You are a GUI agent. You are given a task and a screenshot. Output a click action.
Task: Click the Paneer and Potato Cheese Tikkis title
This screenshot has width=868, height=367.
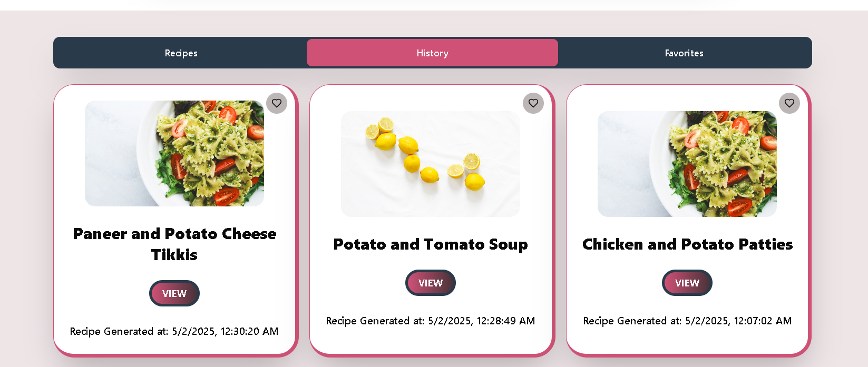(174, 244)
